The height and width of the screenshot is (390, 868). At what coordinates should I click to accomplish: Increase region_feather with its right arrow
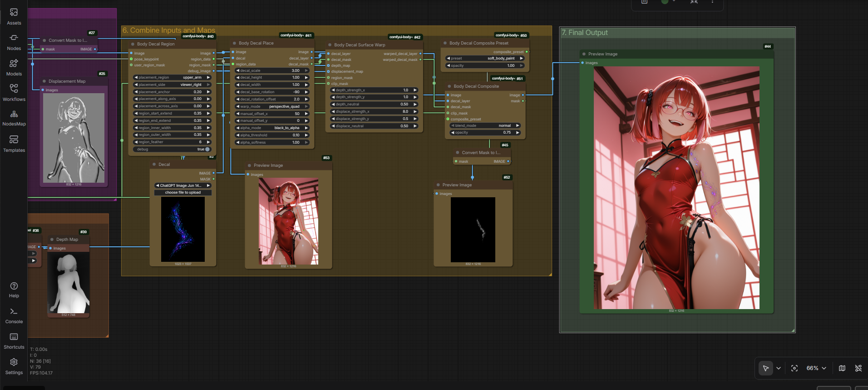tap(208, 142)
